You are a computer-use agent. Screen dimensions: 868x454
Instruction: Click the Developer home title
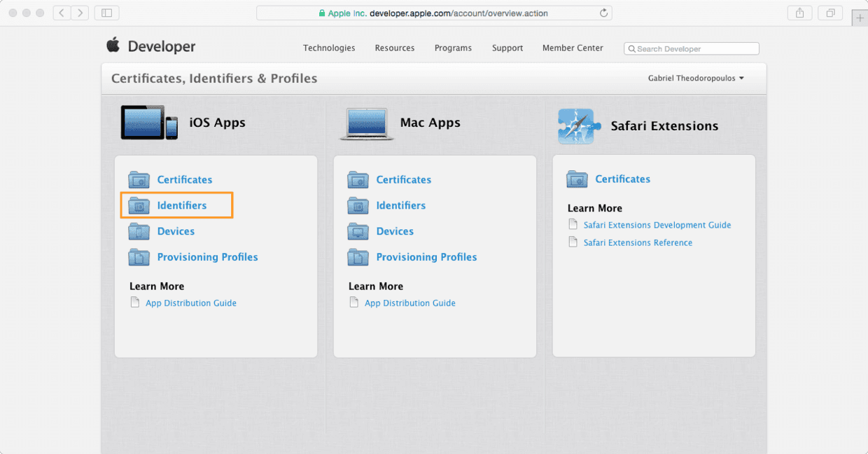click(162, 47)
